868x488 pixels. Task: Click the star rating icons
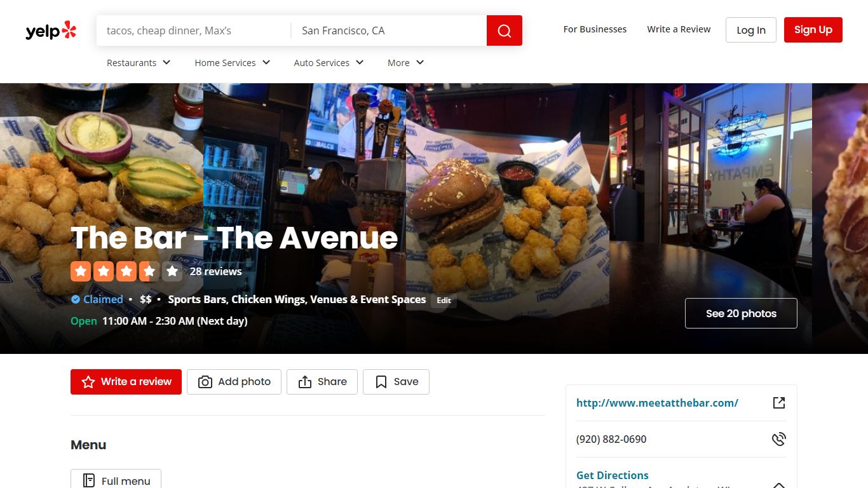point(126,271)
